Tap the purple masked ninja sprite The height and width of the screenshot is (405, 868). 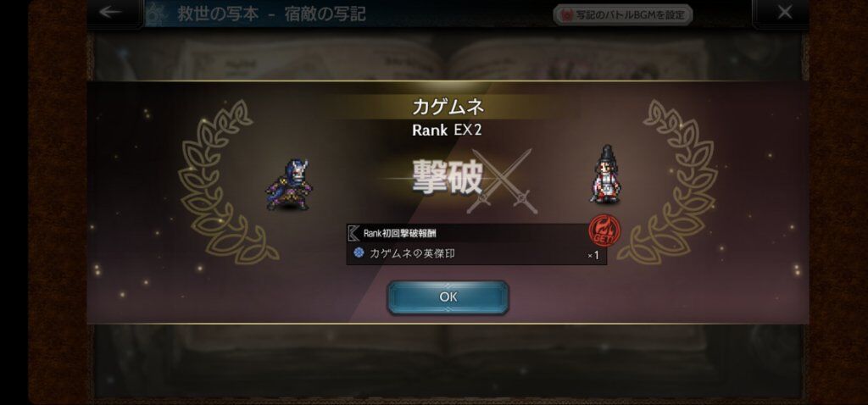290,184
